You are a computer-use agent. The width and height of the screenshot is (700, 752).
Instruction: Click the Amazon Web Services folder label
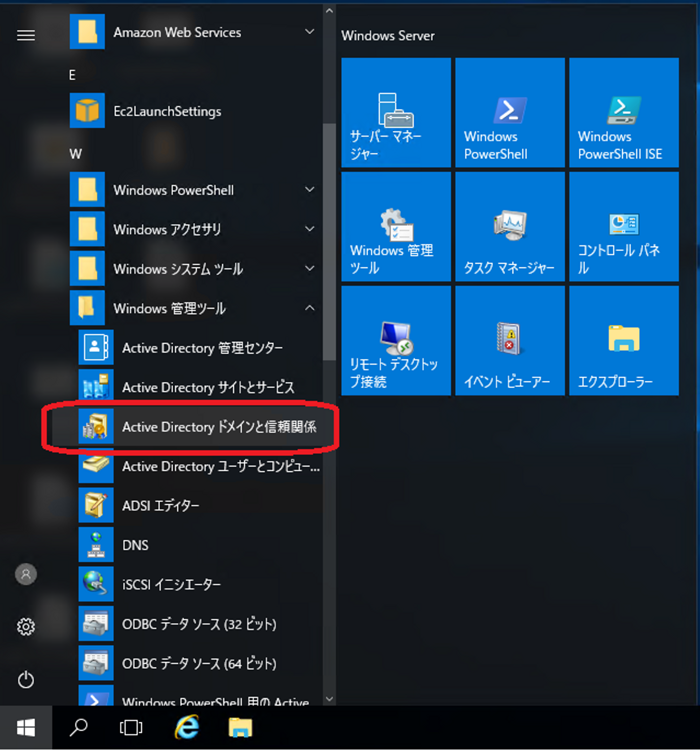(x=177, y=33)
